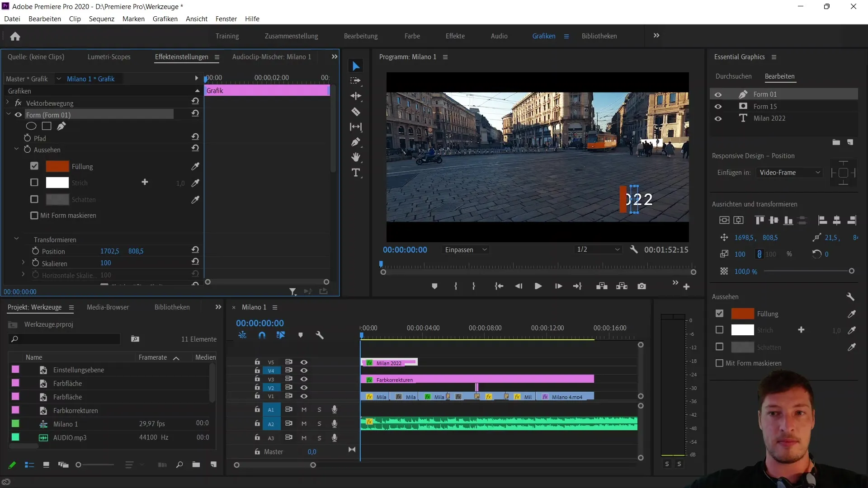Expand the Vektorbewegung effect
The image size is (868, 488).
[x=8, y=103]
